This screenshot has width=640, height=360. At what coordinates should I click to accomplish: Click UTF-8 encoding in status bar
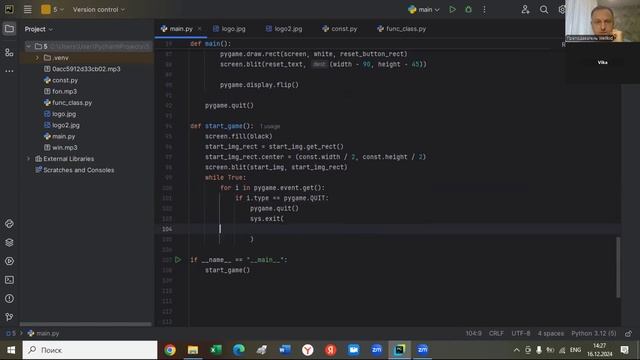520,333
